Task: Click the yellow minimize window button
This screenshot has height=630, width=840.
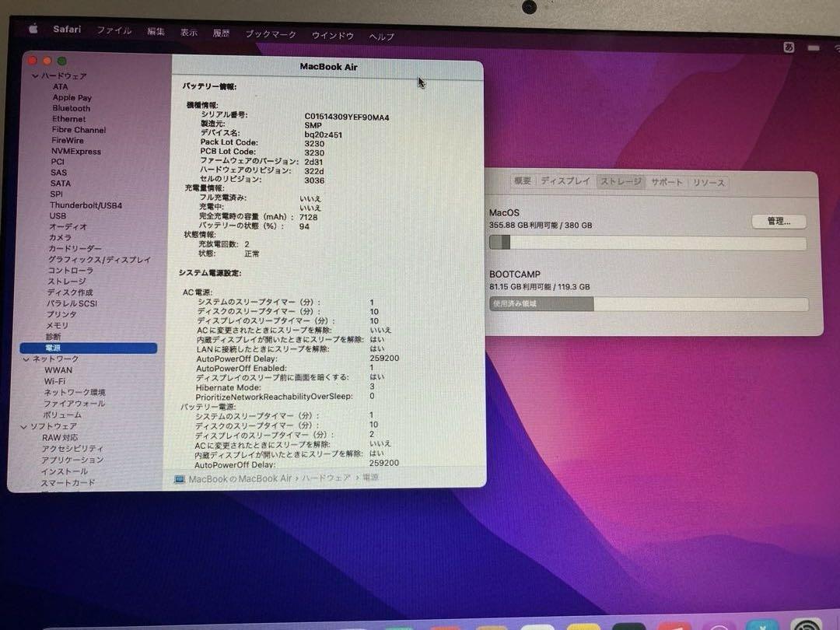Action: pyautogui.click(x=47, y=61)
